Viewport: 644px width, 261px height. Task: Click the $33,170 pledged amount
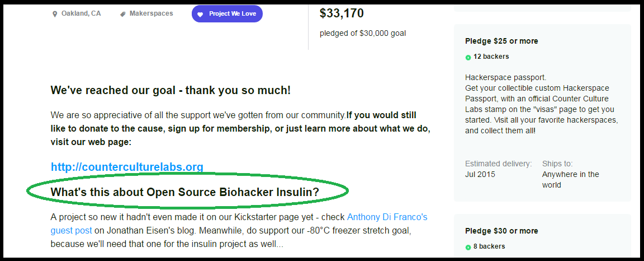click(x=342, y=13)
